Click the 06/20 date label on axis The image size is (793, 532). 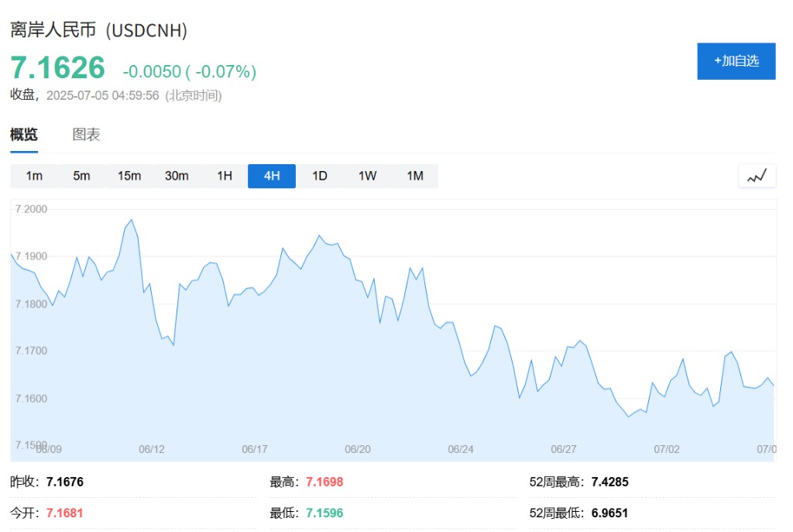point(357,449)
